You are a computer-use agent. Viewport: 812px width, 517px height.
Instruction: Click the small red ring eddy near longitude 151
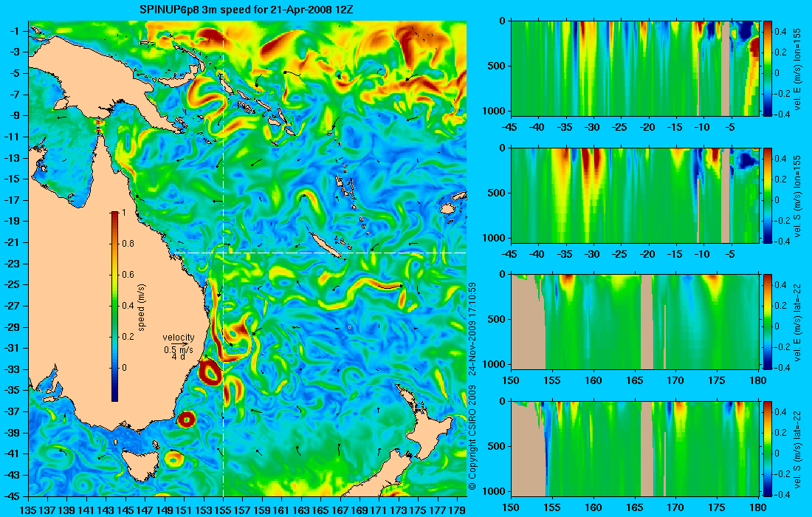185,419
